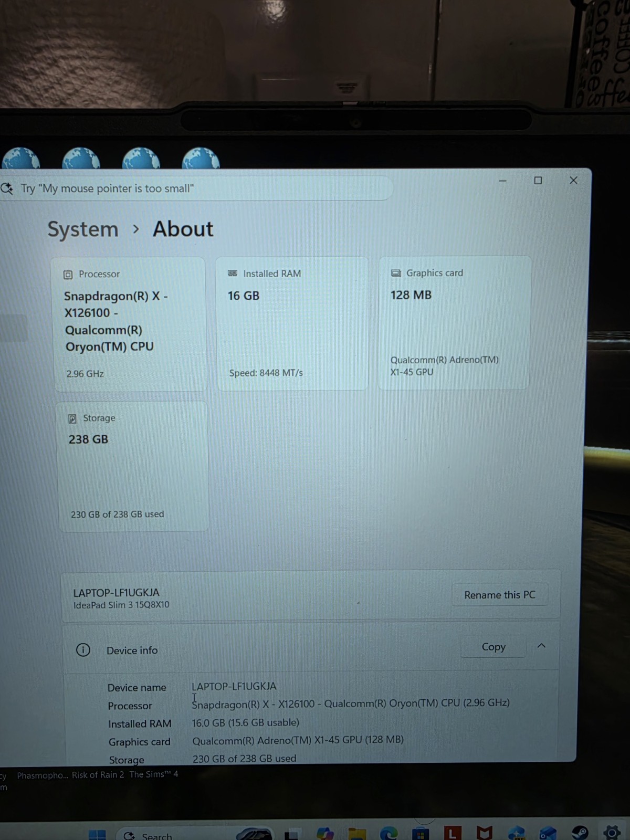Open McAfee from the taskbar
The width and height of the screenshot is (630, 840).
click(485, 833)
